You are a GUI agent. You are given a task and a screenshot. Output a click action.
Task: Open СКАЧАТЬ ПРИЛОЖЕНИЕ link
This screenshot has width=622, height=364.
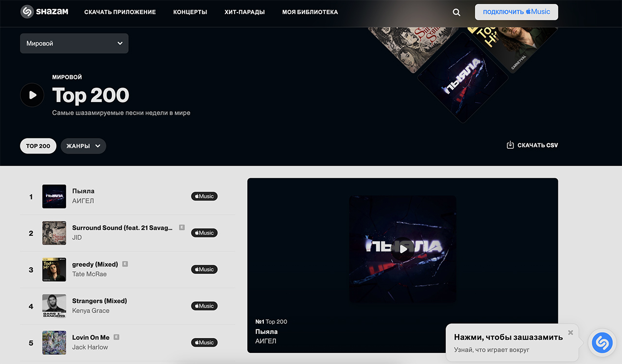click(120, 12)
